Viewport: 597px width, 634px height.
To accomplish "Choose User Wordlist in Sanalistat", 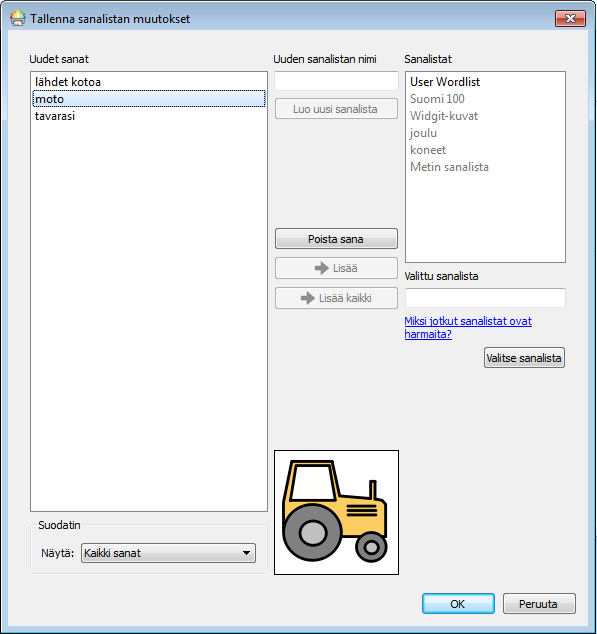I will (445, 82).
